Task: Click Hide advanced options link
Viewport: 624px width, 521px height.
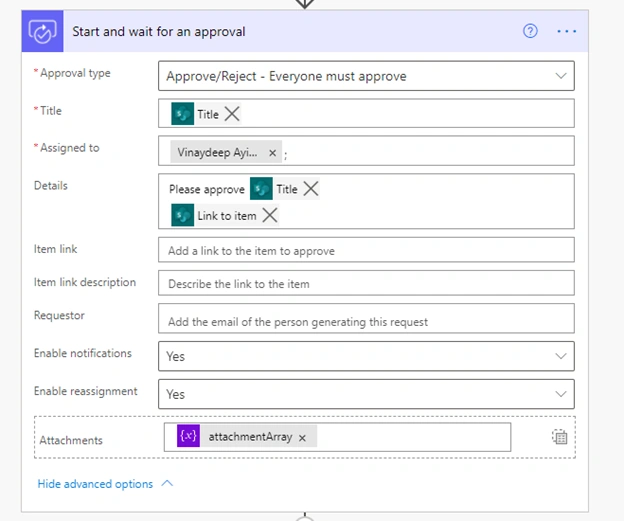Action: click(x=95, y=484)
